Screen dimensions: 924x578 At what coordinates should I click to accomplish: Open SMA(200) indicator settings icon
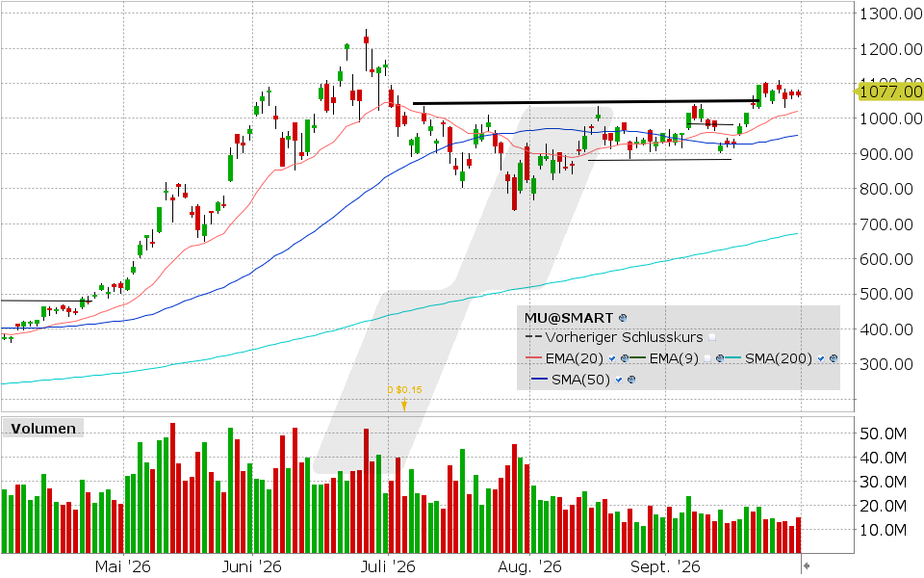click(x=834, y=358)
